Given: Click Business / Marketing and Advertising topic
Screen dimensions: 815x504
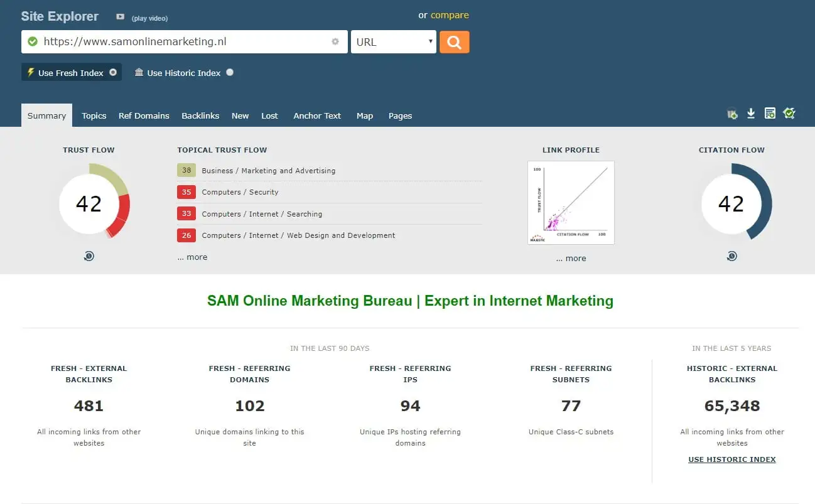Looking at the screenshot, I should point(269,171).
